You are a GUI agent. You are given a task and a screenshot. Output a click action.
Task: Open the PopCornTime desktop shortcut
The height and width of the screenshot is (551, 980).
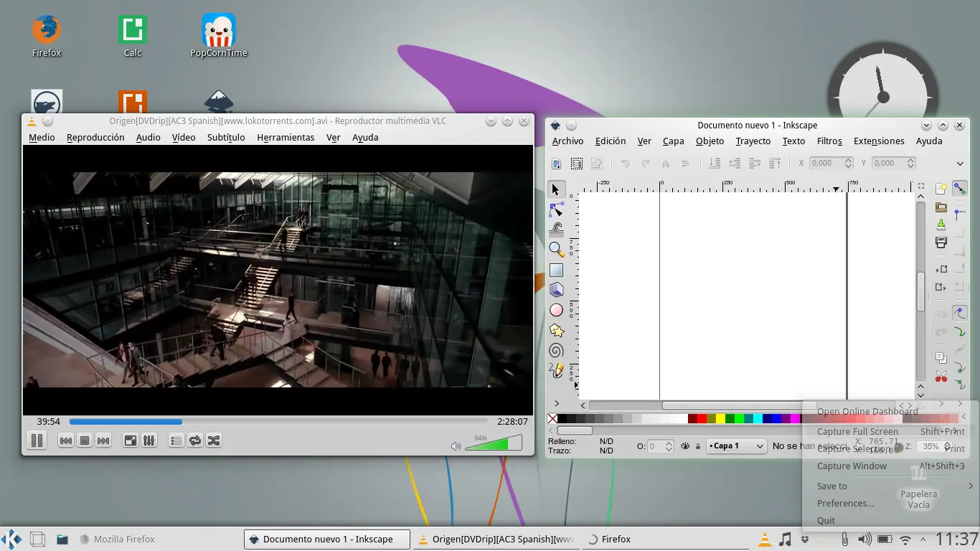click(x=219, y=36)
